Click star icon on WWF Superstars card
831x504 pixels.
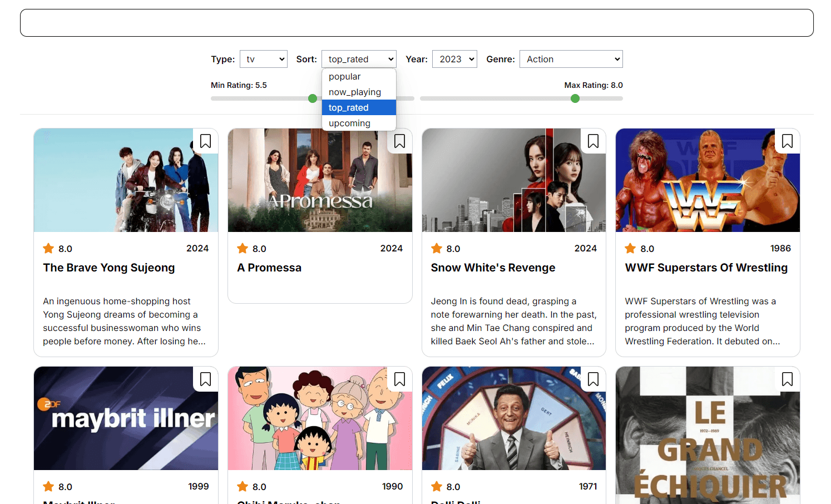click(x=630, y=248)
